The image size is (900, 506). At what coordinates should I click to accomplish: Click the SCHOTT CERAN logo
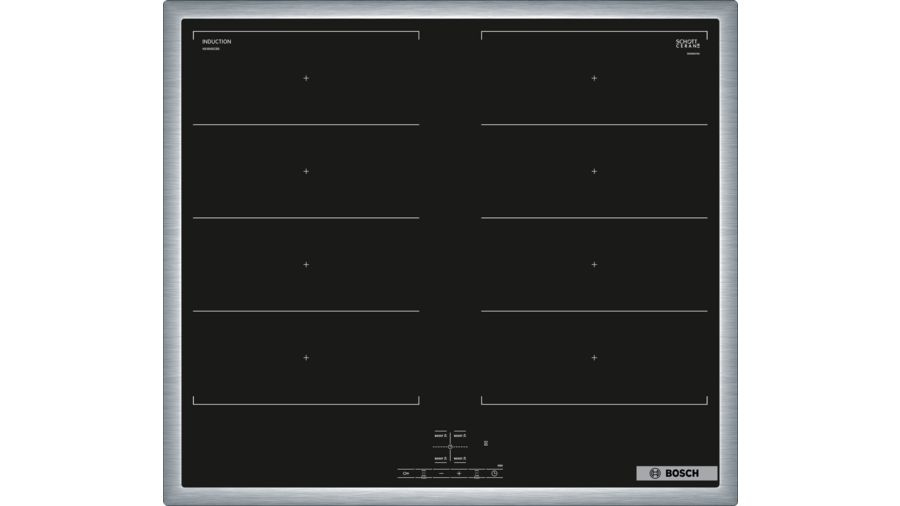688,44
